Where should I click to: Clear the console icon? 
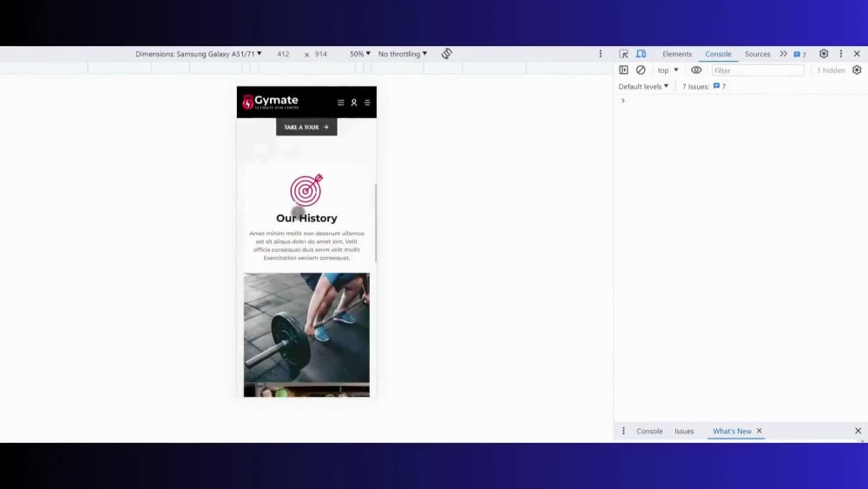tap(641, 70)
